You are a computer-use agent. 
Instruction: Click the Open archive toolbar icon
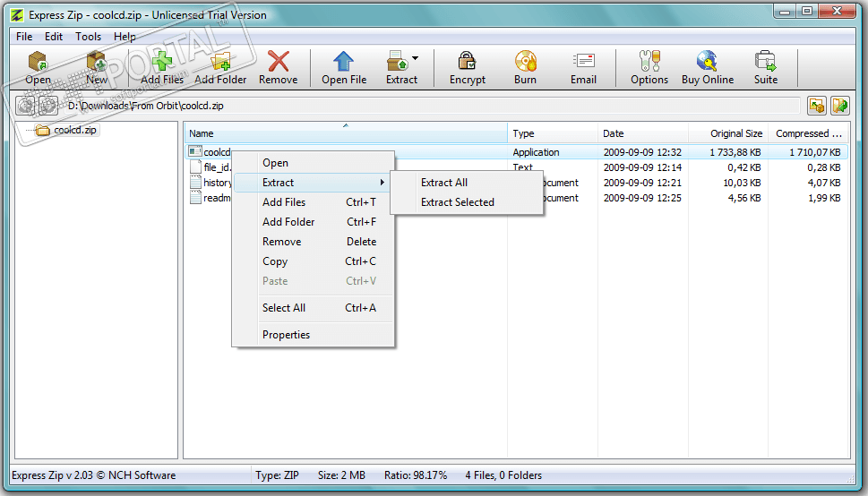point(38,62)
